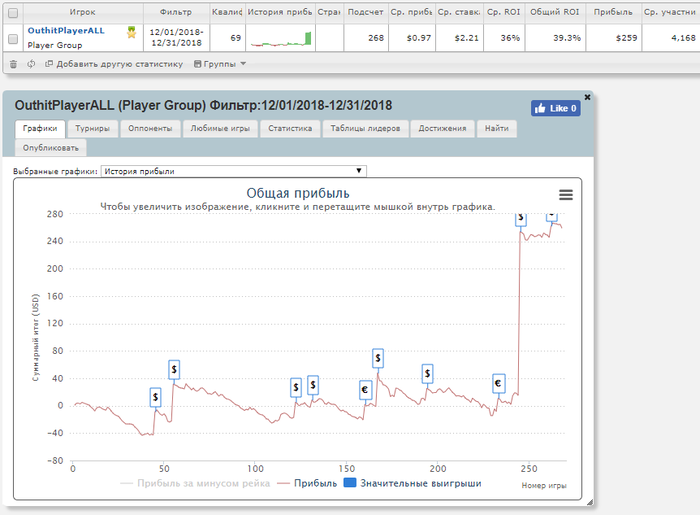The image size is (700, 515).
Task: Click the 39.3% total ROI value
Action: (x=567, y=38)
